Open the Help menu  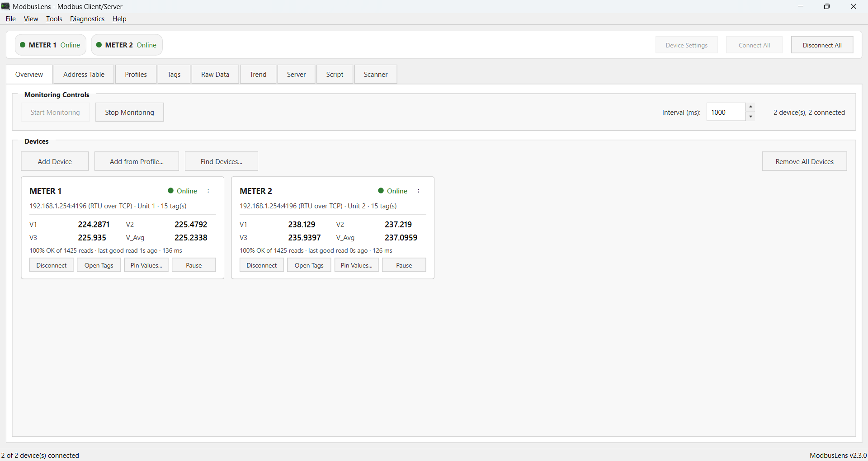click(x=119, y=19)
